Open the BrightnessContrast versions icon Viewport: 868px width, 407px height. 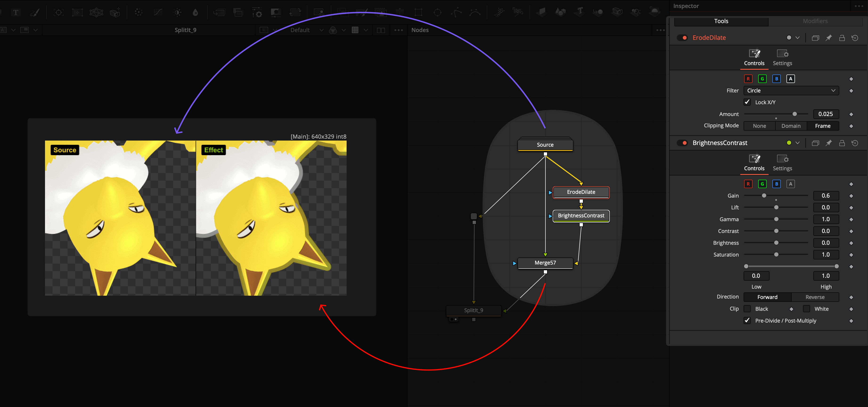815,143
